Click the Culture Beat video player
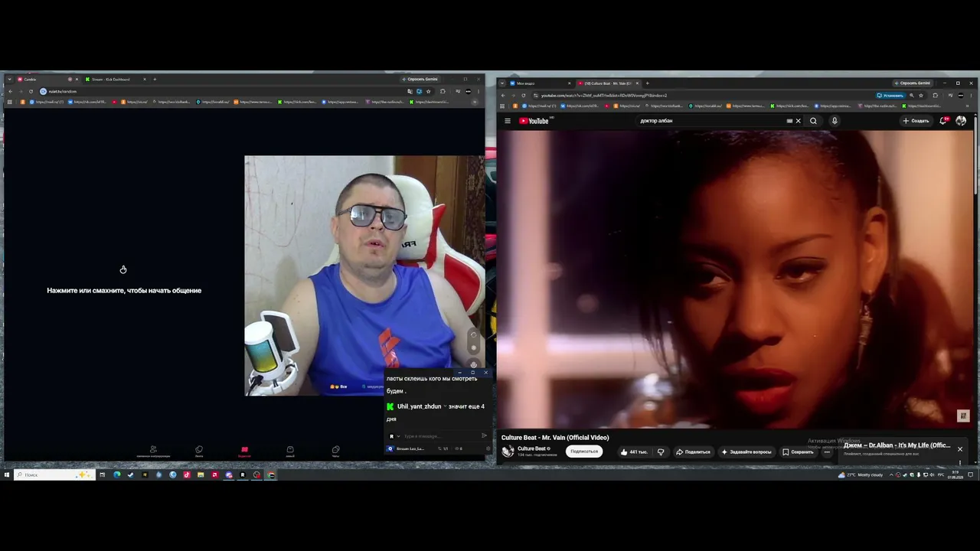The image size is (980, 551). tap(735, 279)
